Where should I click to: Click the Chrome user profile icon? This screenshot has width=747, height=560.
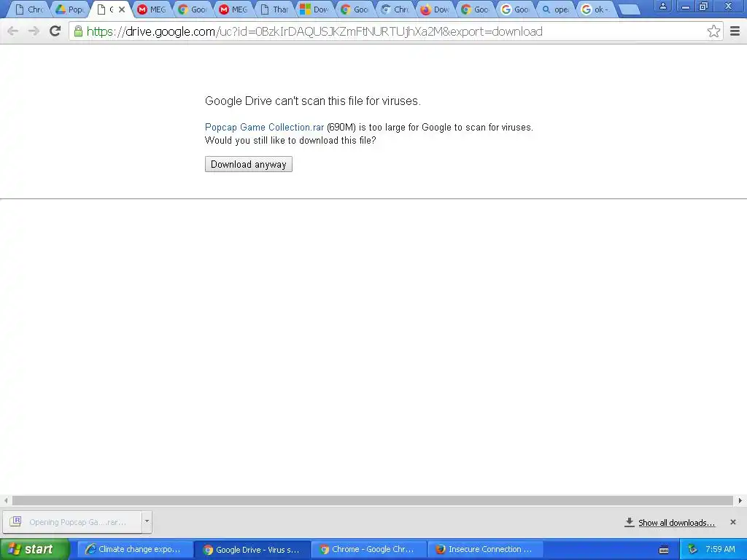pyautogui.click(x=662, y=6)
